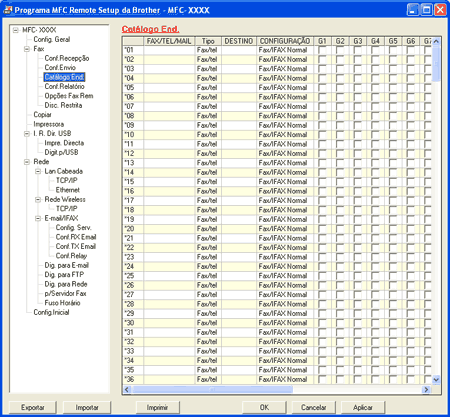This screenshot has width=450, height=417.
Task: Select Ethernet in the tree
Action: (68, 190)
